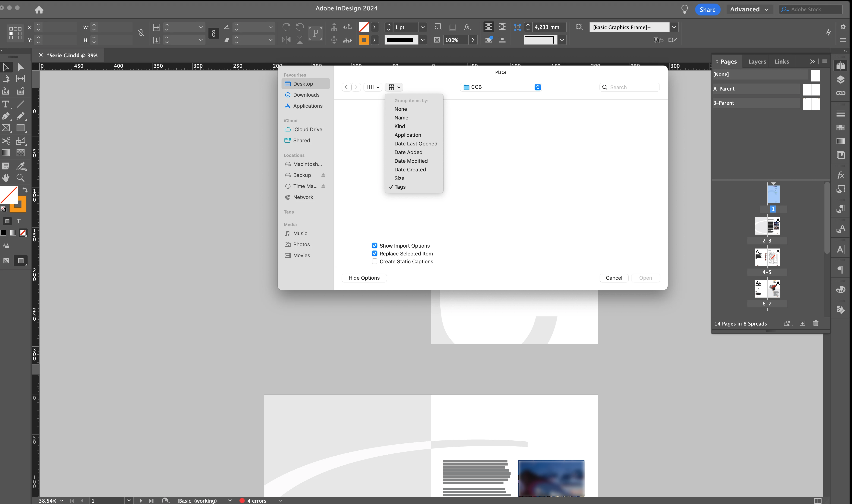Image resolution: width=852 pixels, height=504 pixels.
Task: Choose the Hand tool
Action: click(x=6, y=178)
